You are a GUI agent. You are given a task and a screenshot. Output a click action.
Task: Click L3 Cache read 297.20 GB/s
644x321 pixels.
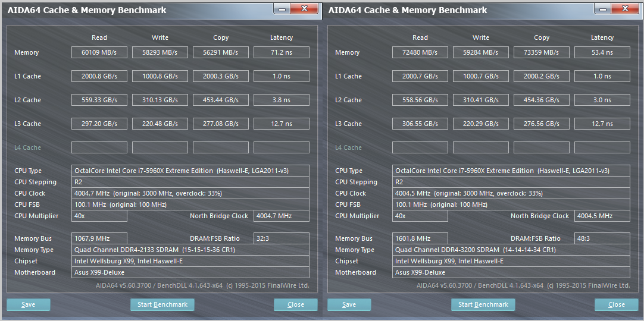(x=99, y=124)
